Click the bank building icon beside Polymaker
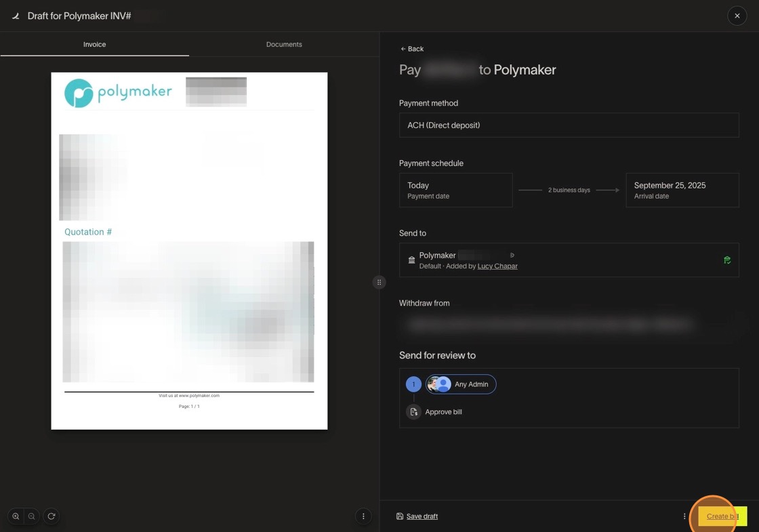Viewport: 759px width, 532px height. coord(411,260)
